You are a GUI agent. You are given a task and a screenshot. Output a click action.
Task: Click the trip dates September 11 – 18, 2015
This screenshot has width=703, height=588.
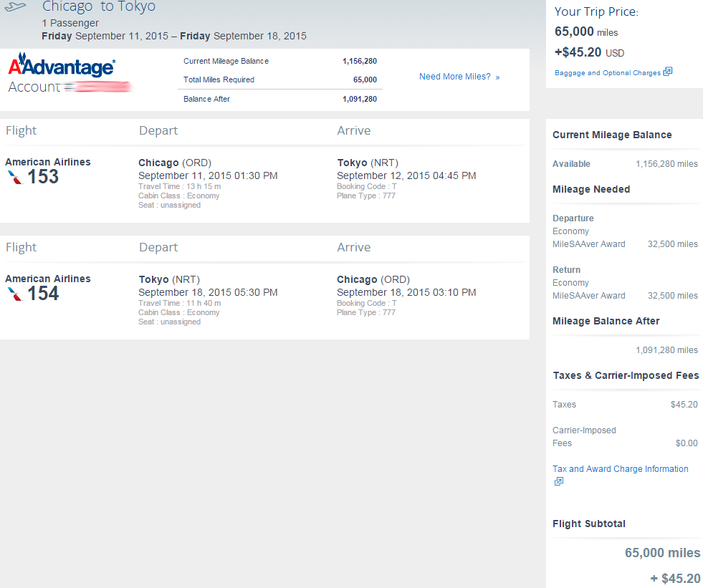point(174,36)
